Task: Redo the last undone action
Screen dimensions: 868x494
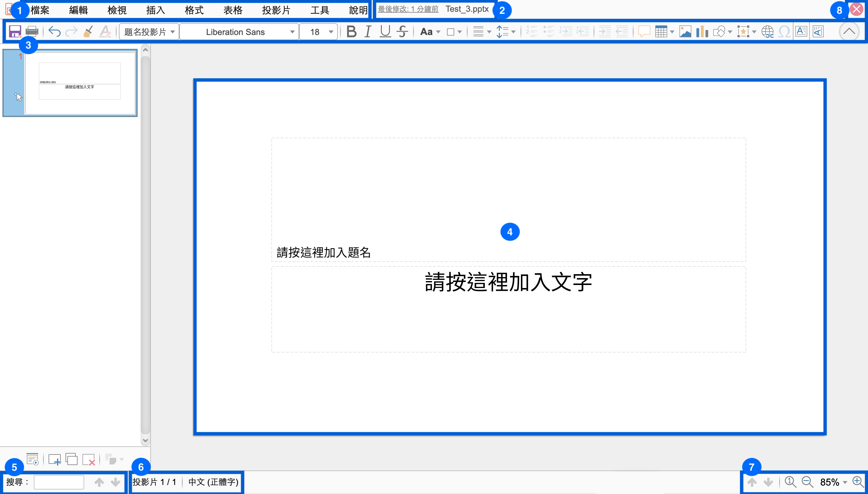Action: coord(71,32)
